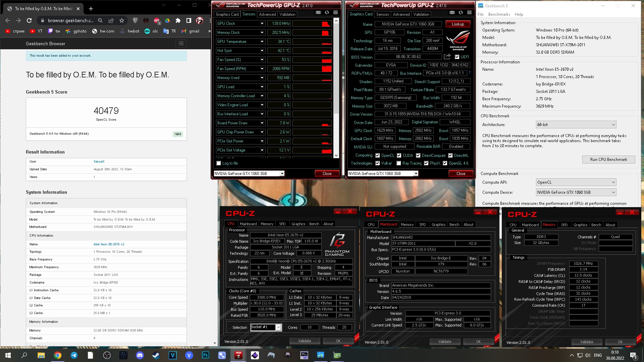Open Geekbench Architecture 64-bit dropdown

[x=576, y=125]
